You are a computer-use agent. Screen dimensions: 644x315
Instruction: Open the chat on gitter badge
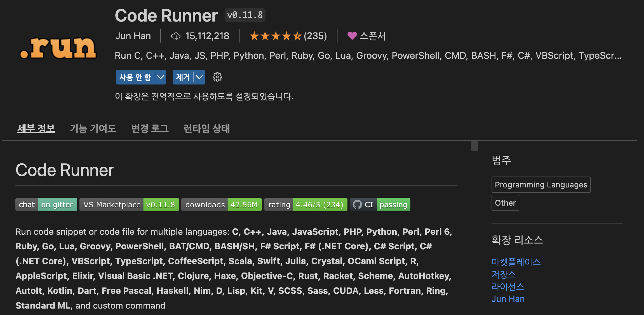point(46,204)
